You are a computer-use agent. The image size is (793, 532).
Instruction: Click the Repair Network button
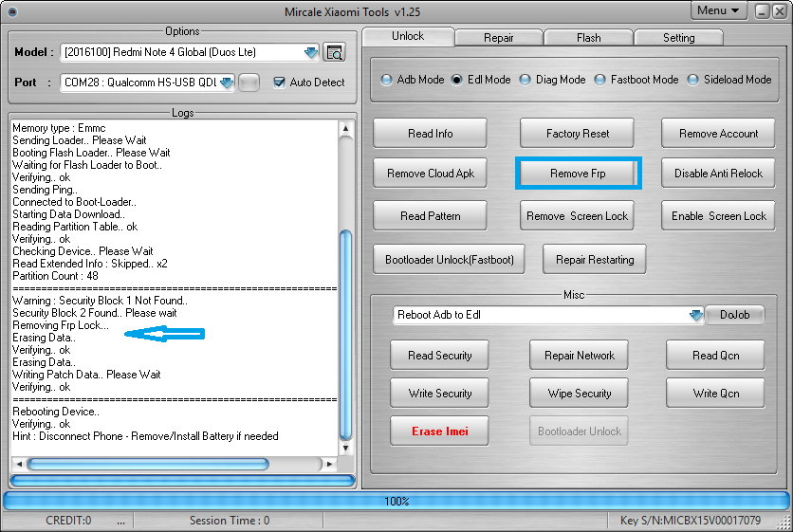579,356
